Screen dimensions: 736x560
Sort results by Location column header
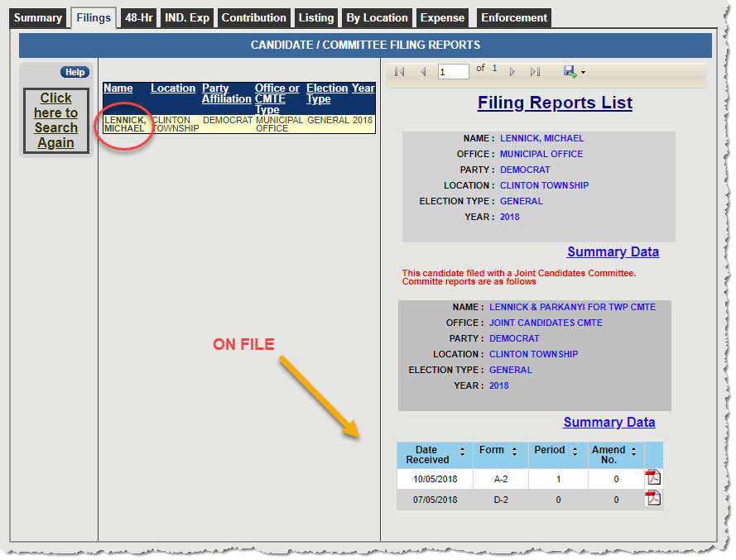[173, 89]
